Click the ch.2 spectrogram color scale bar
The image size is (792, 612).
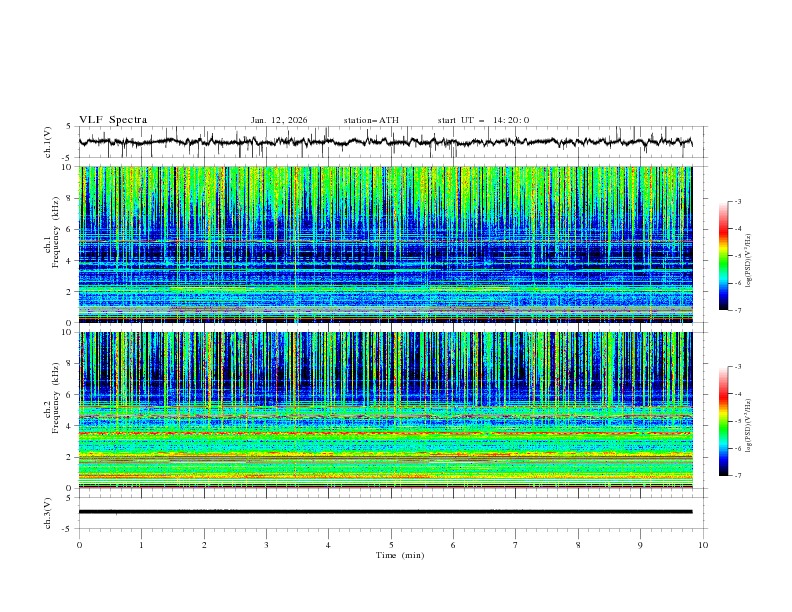723,421
